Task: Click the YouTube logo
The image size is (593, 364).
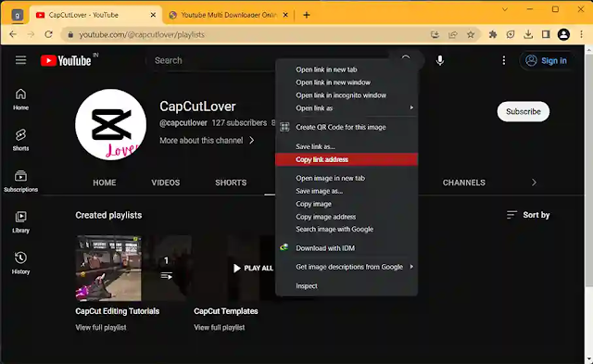Action: click(66, 60)
